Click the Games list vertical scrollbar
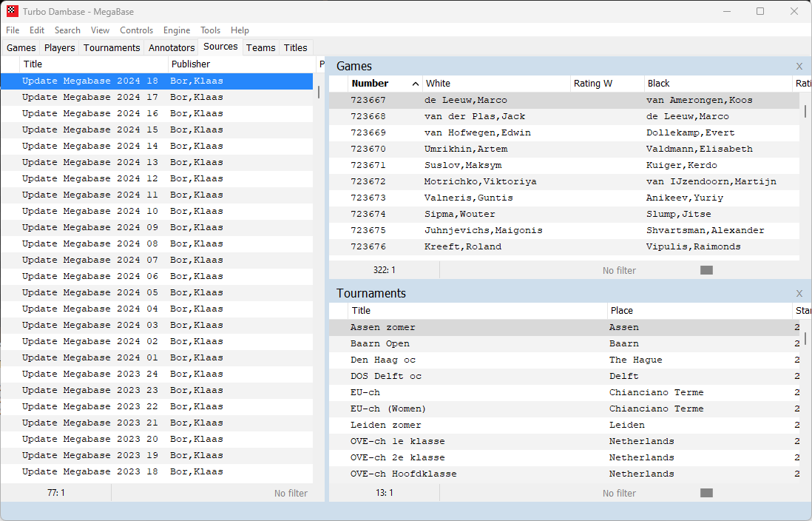Viewport: 812px width, 521px height. pyautogui.click(x=805, y=111)
